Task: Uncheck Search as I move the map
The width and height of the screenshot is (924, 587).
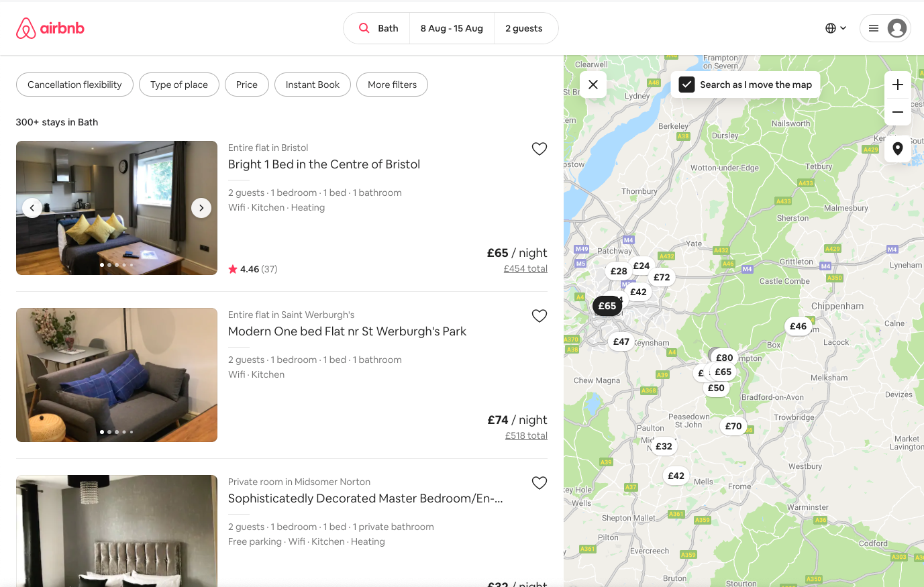Action: tap(686, 85)
